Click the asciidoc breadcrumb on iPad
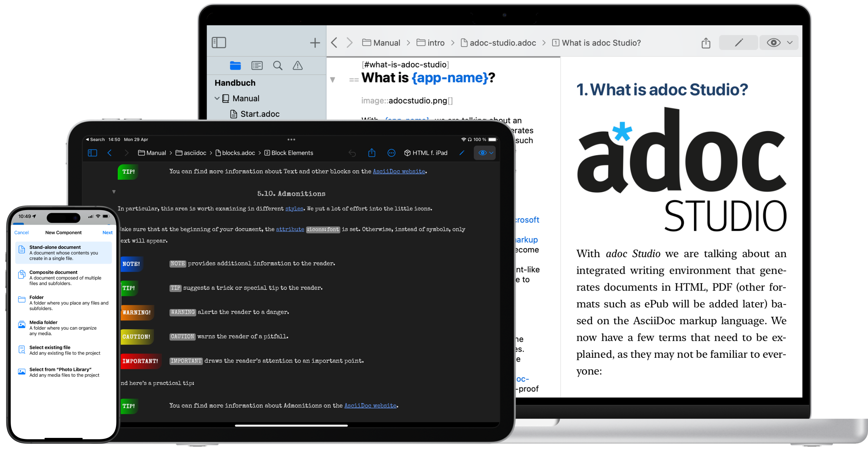This screenshot has width=868, height=450. pos(191,153)
